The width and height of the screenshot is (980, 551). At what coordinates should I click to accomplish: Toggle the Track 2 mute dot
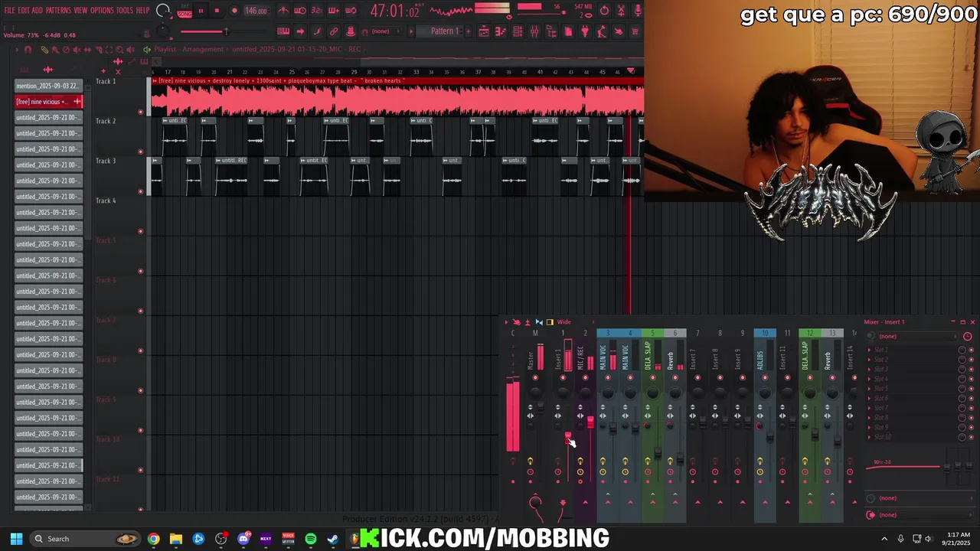pos(140,152)
